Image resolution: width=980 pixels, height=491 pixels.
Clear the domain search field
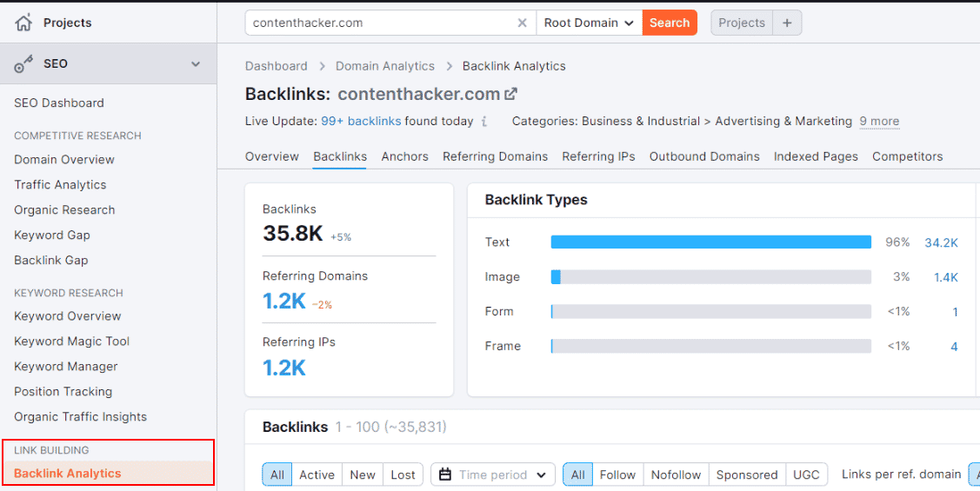[522, 23]
